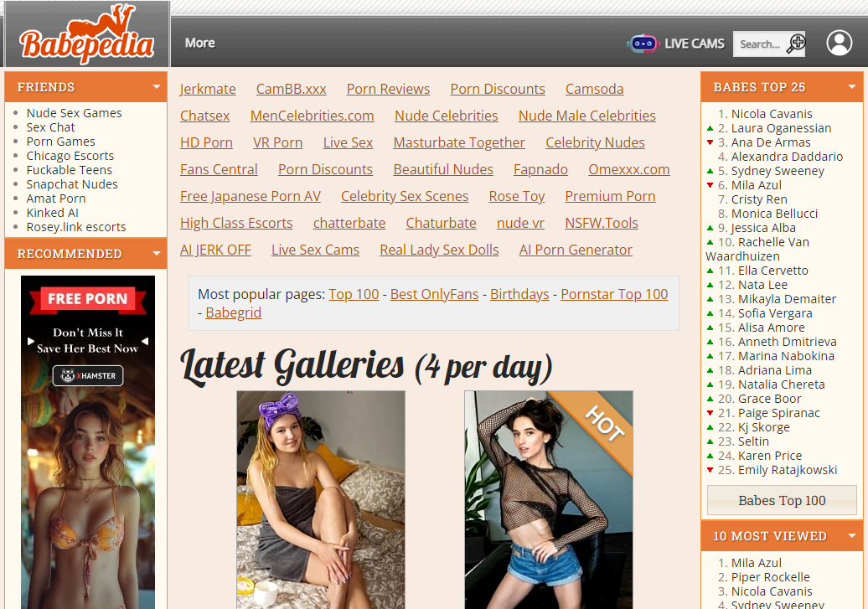Open the Pornstar Top 100 link
The image size is (868, 609).
click(614, 294)
